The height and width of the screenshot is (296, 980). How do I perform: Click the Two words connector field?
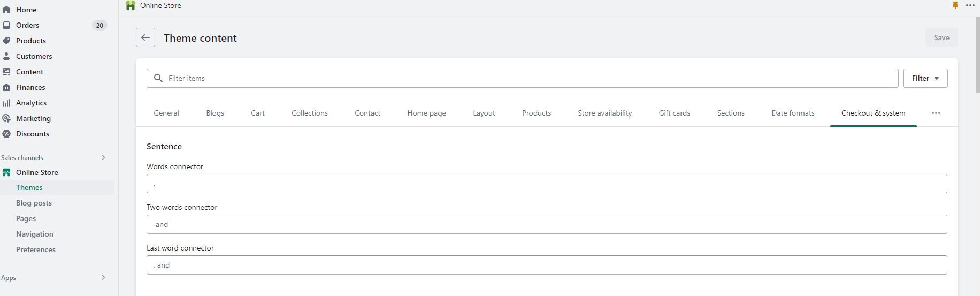[546, 224]
